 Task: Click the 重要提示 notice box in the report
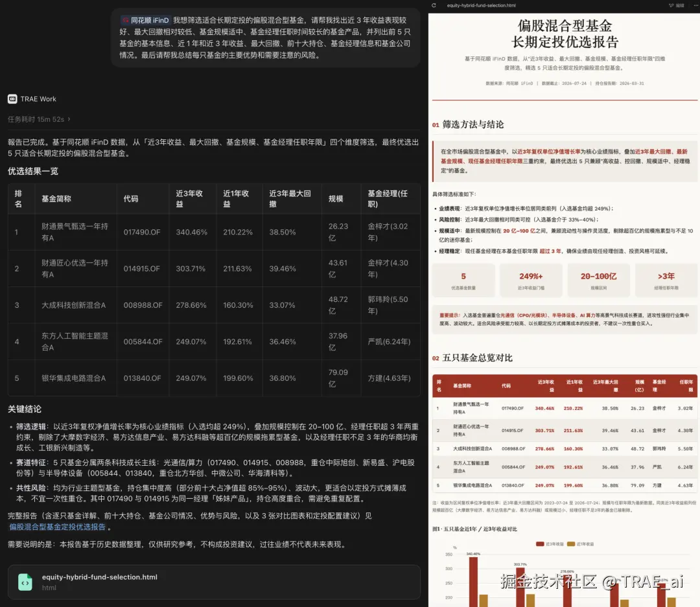click(565, 319)
